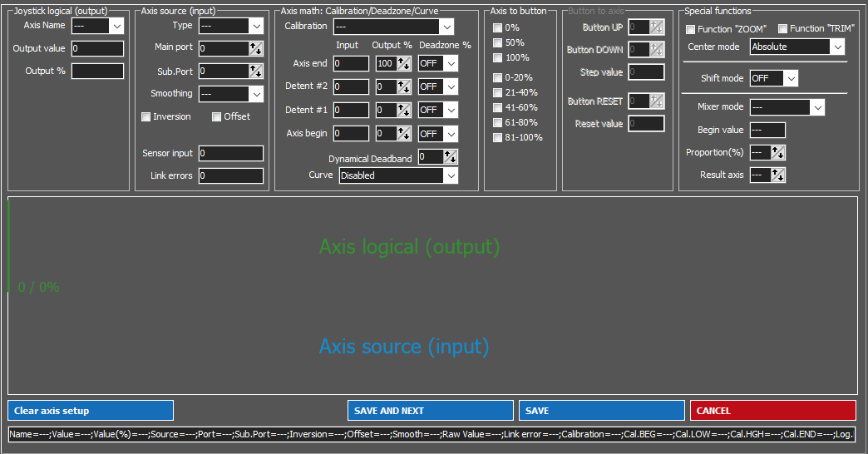Image resolution: width=868 pixels, height=454 pixels.
Task: Adjust Detent #2 Output % spinner
Action: (x=404, y=87)
